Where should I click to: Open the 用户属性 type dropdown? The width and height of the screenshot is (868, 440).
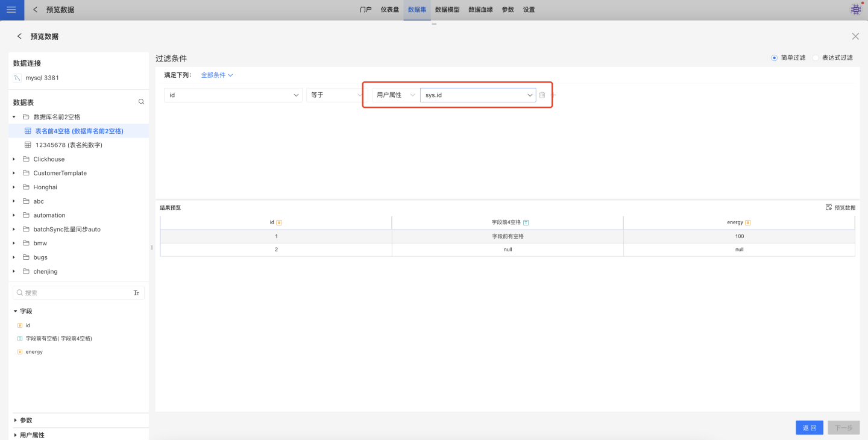(x=395, y=95)
